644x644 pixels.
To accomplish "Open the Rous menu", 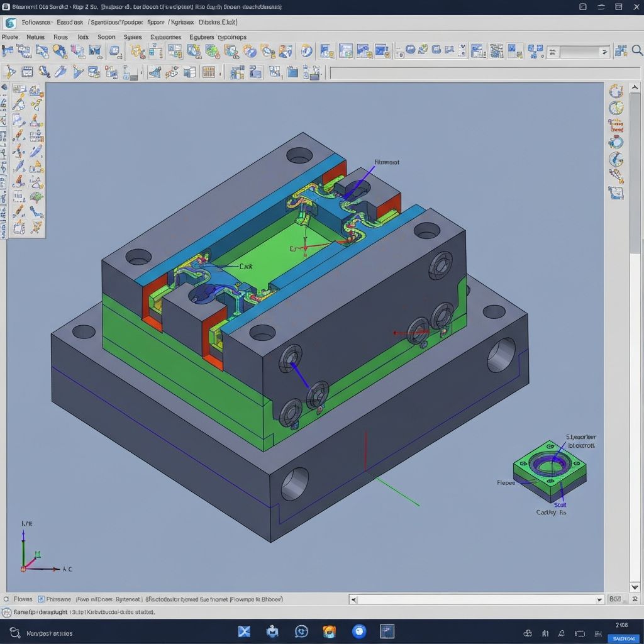I will point(60,37).
